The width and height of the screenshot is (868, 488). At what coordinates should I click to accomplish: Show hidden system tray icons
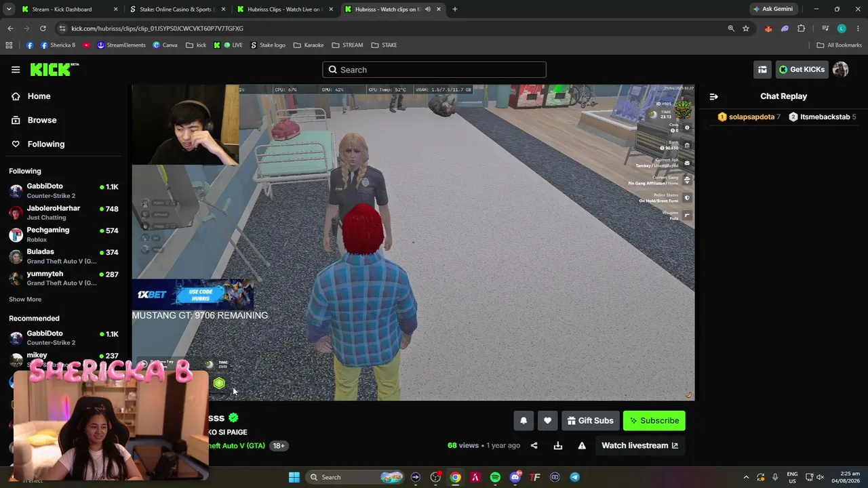746,477
